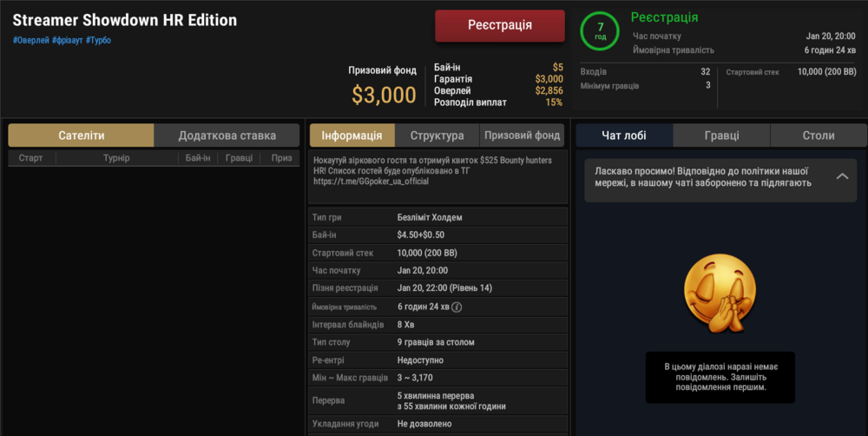Open the Призовий фонд tab
The width and height of the screenshot is (868, 436).
pyautogui.click(x=522, y=135)
